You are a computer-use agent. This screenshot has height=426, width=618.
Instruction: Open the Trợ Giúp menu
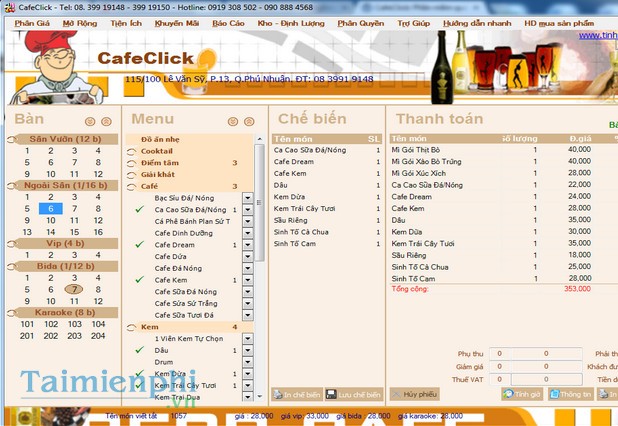(x=413, y=23)
